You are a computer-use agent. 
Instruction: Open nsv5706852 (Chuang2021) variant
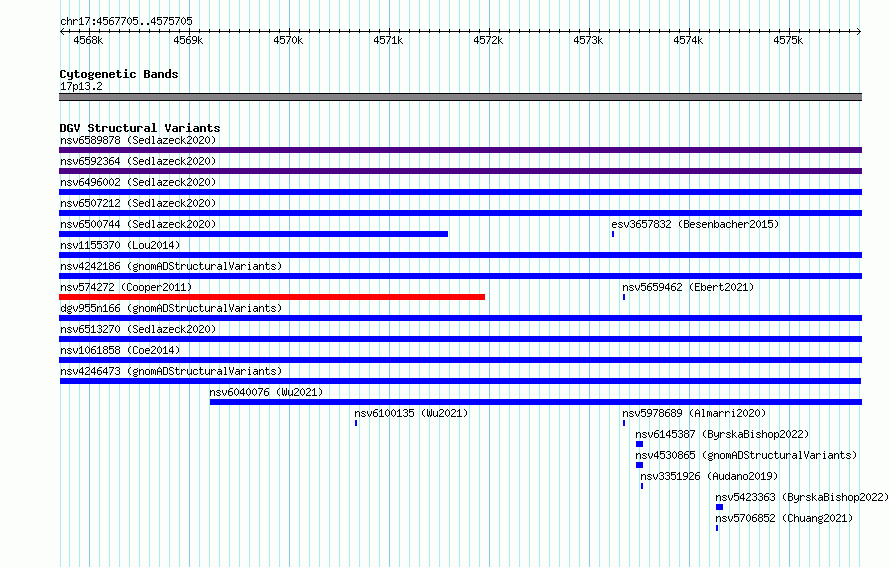(x=784, y=518)
